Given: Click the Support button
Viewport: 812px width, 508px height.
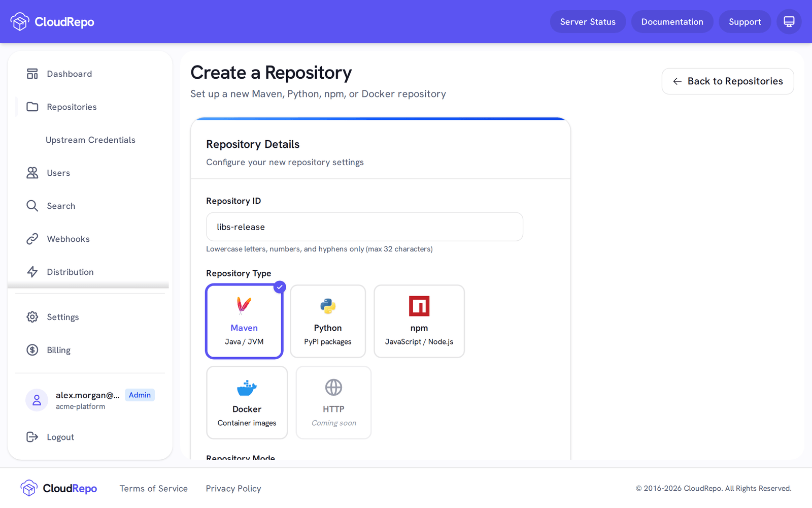Looking at the screenshot, I should pyautogui.click(x=745, y=22).
